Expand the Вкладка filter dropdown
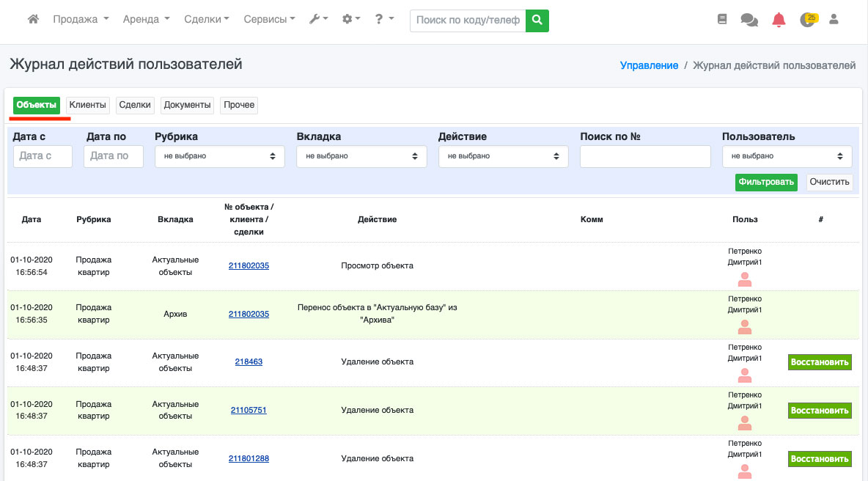This screenshot has width=868, height=481. (361, 156)
